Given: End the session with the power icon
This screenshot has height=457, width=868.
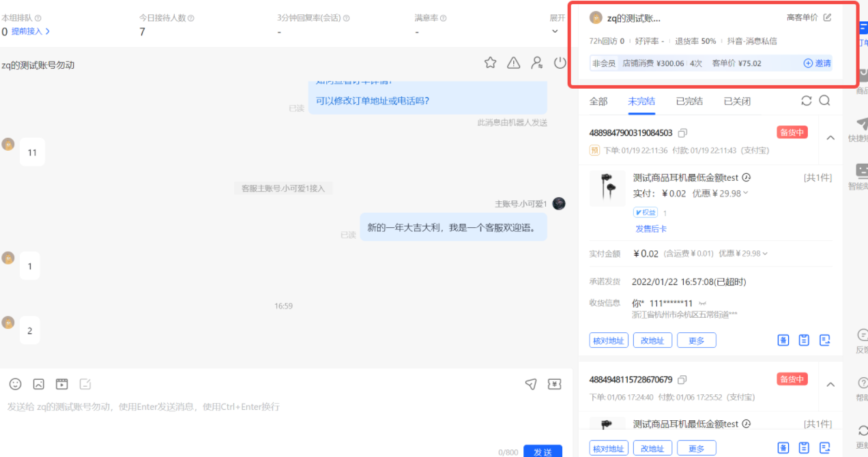Looking at the screenshot, I should (x=560, y=63).
